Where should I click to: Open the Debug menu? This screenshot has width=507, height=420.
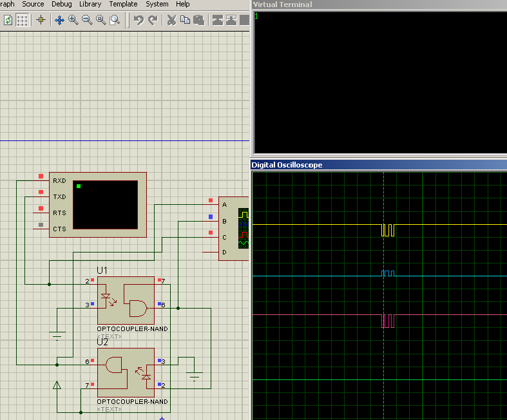coord(62,4)
